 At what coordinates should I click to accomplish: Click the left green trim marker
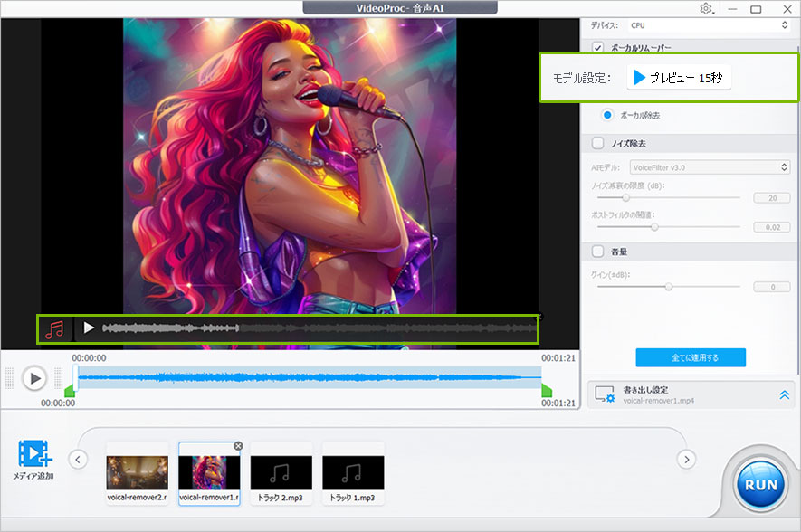coord(70,391)
